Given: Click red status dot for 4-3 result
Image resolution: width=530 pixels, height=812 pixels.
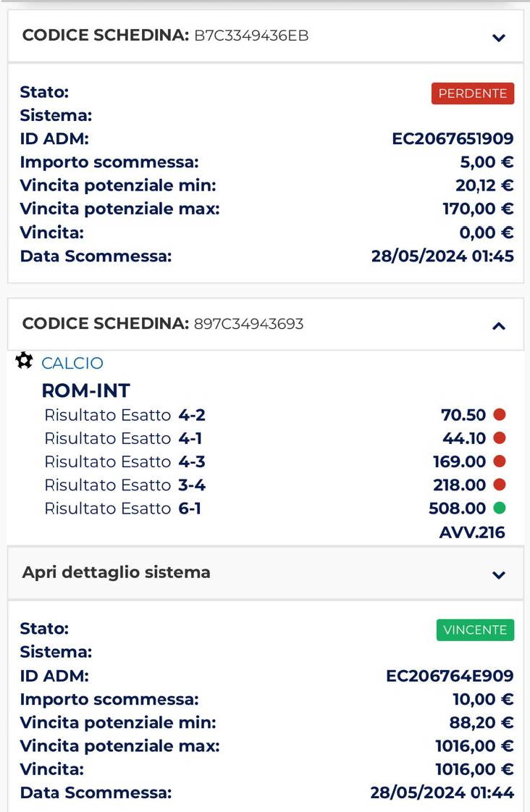Looking at the screenshot, I should [x=500, y=461].
